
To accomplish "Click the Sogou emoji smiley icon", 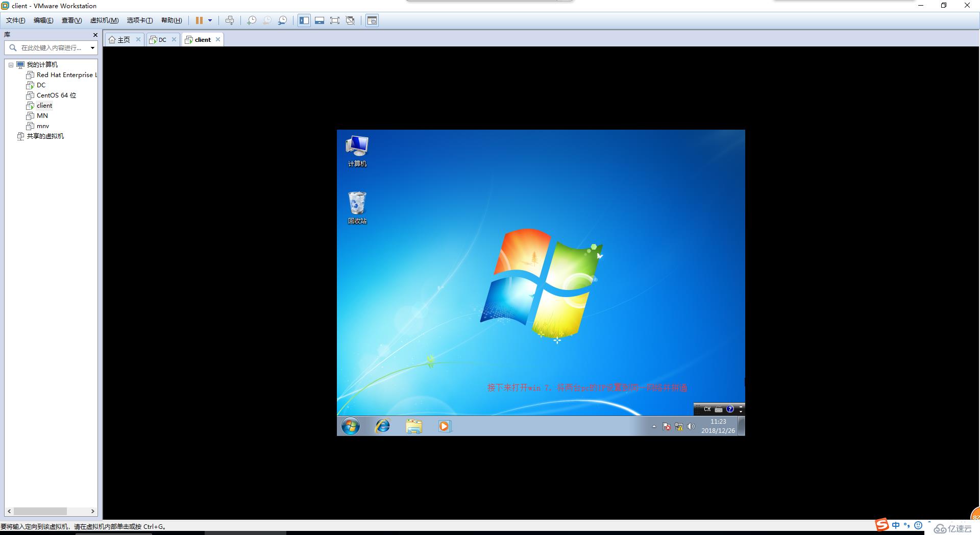I will click(918, 525).
